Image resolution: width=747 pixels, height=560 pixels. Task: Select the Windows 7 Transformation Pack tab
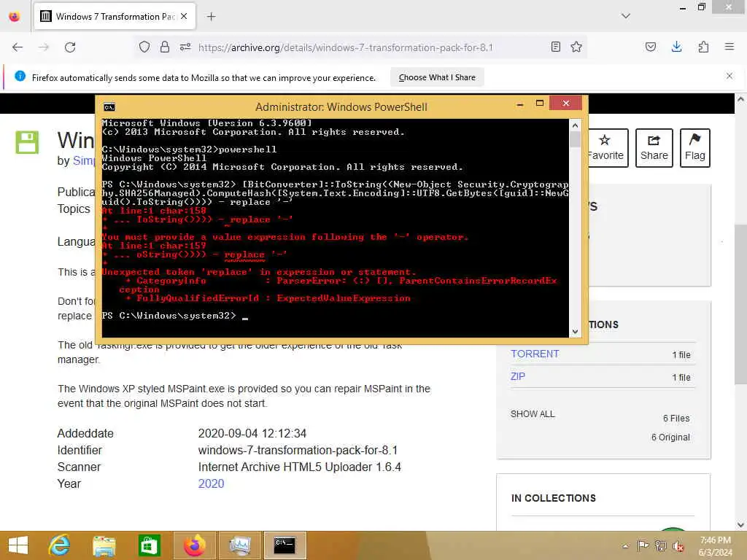pyautogui.click(x=115, y=17)
